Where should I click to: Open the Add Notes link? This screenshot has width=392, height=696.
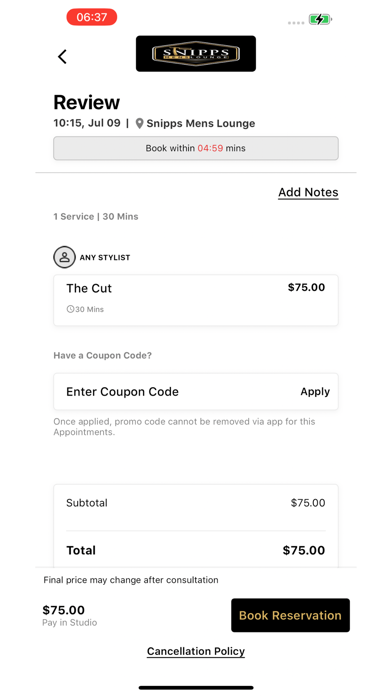click(x=308, y=193)
